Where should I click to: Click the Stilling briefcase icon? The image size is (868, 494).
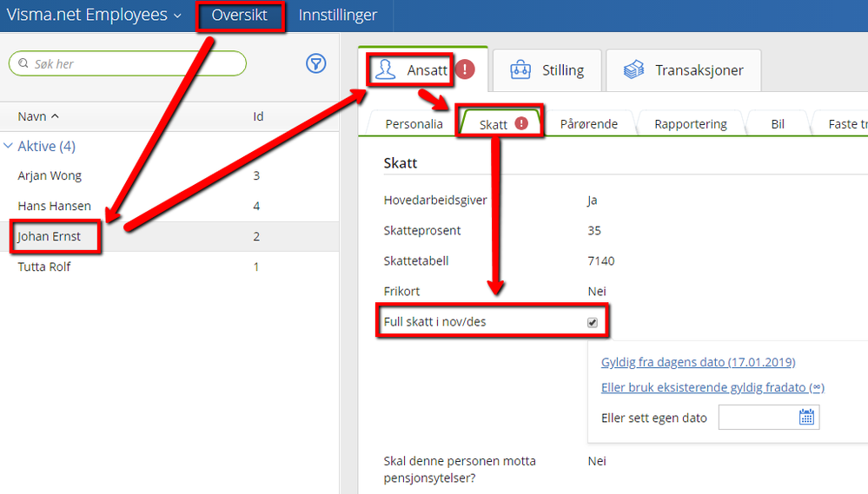tap(520, 69)
